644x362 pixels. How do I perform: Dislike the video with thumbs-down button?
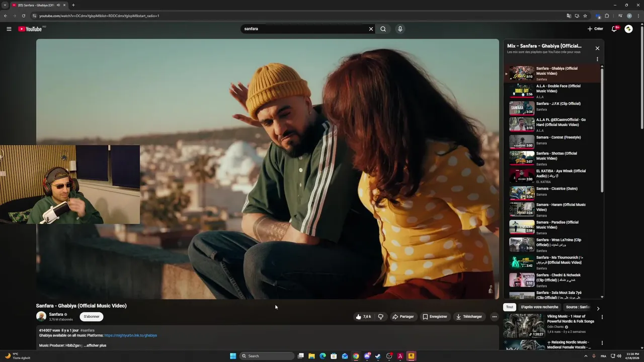[380, 317]
